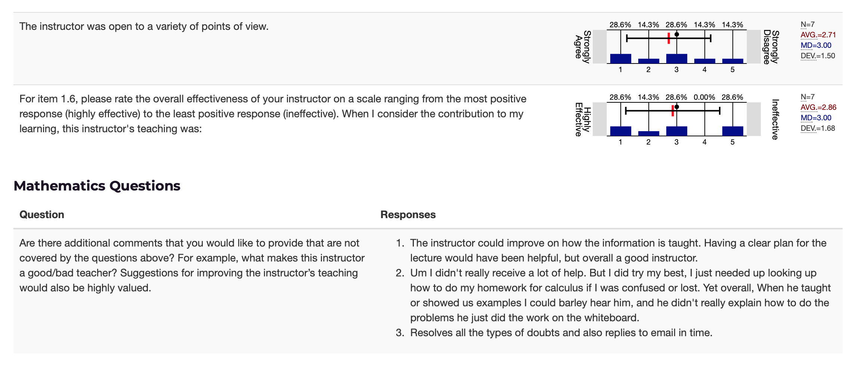This screenshot has width=868, height=384.
Task: Click MD=3.00 beside the overall effectiveness question
Action: (816, 118)
